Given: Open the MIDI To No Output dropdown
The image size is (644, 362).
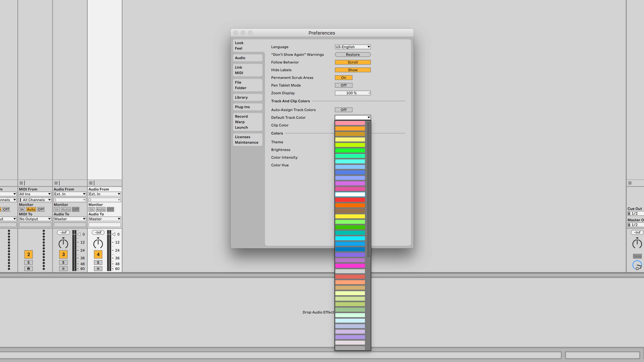Looking at the screenshot, I should (35, 219).
